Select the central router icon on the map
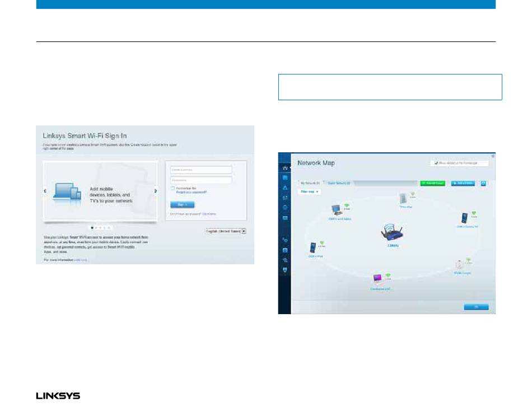The height and width of the screenshot is (411, 532). [x=392, y=233]
